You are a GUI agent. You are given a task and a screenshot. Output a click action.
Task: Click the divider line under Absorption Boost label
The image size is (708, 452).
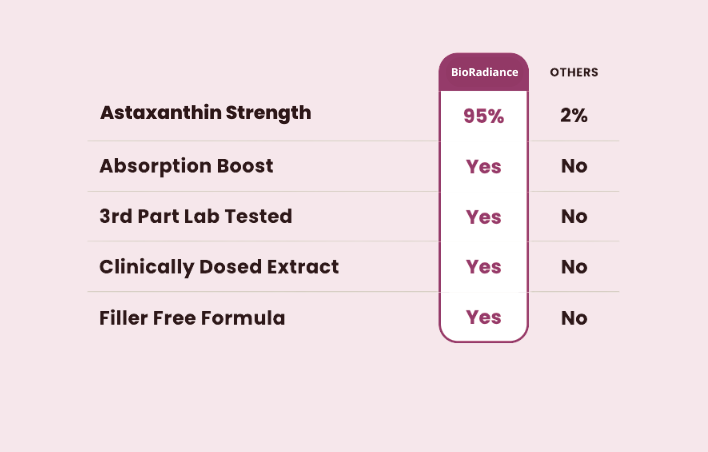(260, 192)
